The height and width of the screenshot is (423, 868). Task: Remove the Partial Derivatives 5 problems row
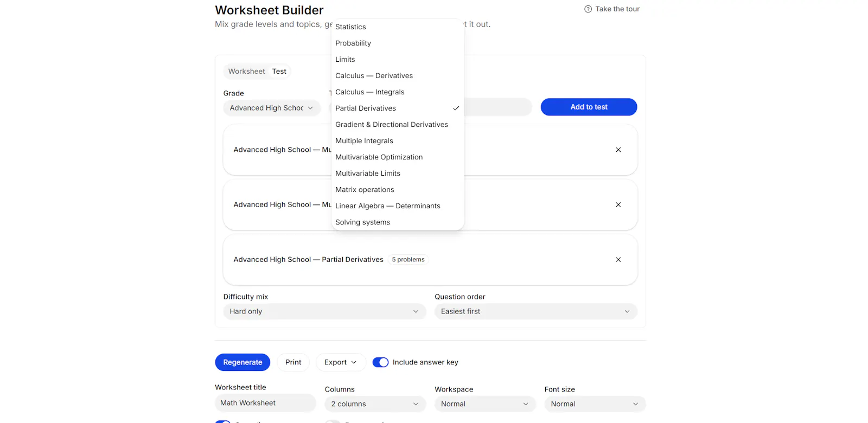[618, 260]
